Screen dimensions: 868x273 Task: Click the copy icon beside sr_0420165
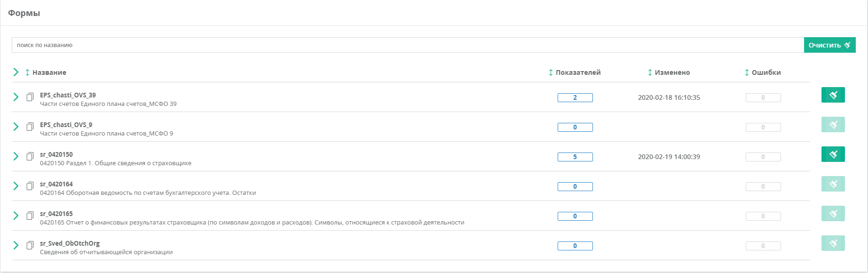click(30, 216)
